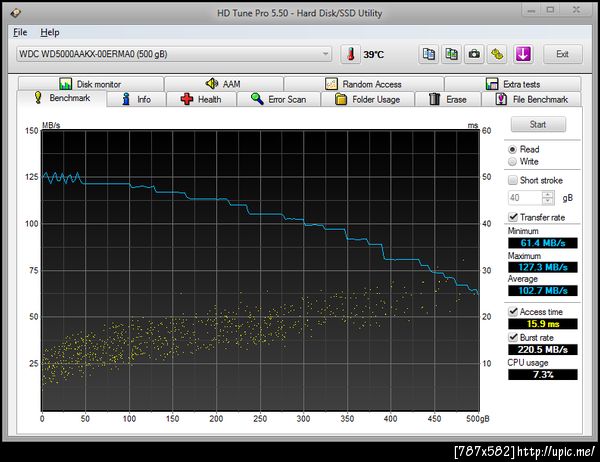Open the Erase tab
600x462 pixels.
coord(448,100)
